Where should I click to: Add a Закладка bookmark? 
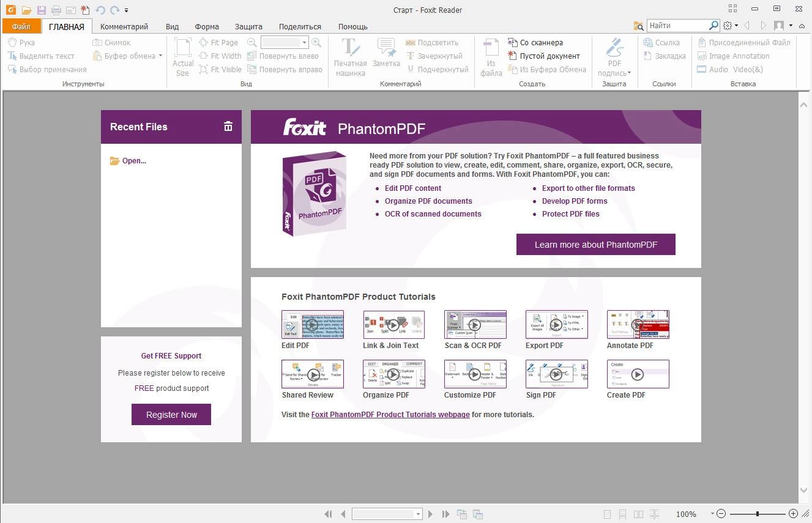pyautogui.click(x=665, y=56)
